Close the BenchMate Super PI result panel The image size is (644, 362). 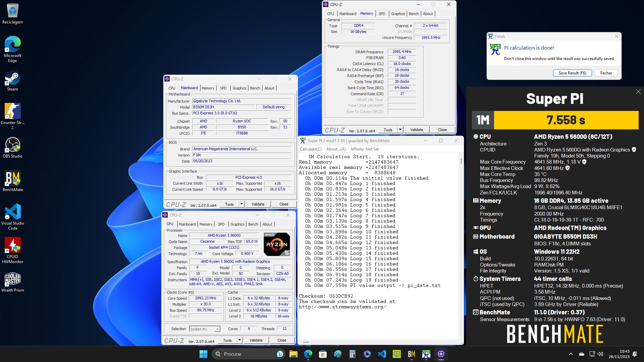click(638, 92)
